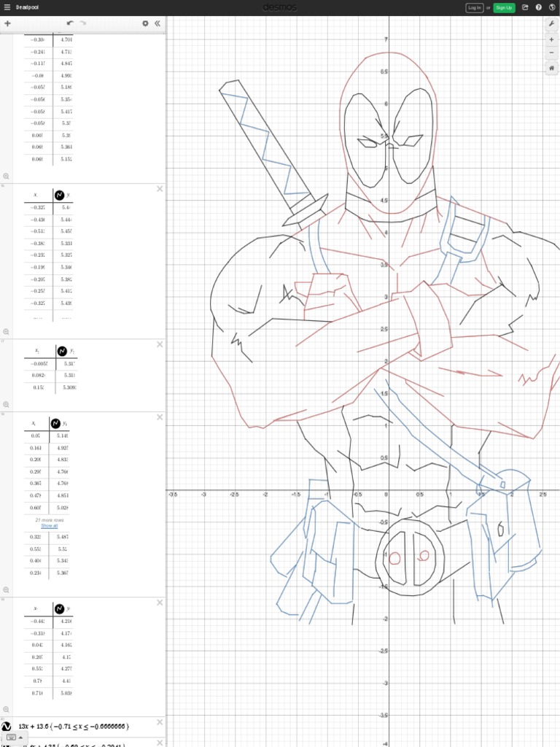The height and width of the screenshot is (747, 560).
Task: Toggle y column visibility in -0.44 table
Action: pyautogui.click(x=59, y=609)
